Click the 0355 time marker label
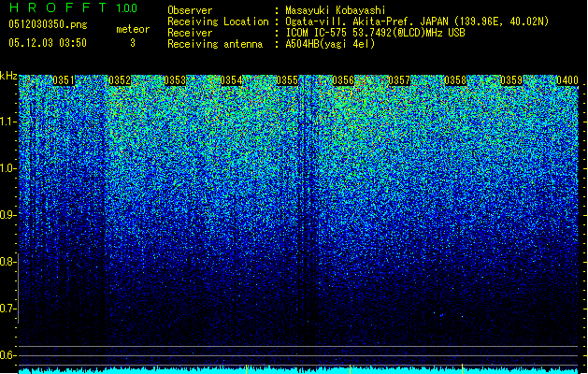 287,80
